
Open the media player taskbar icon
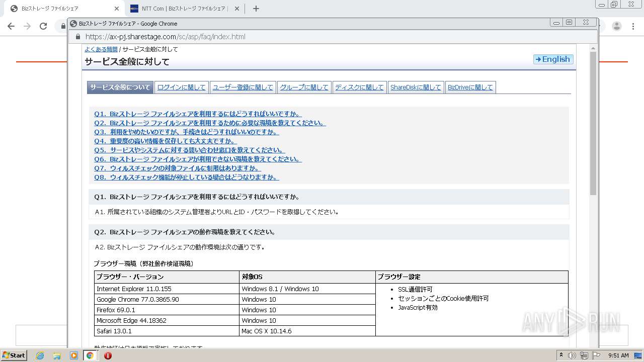73,355
